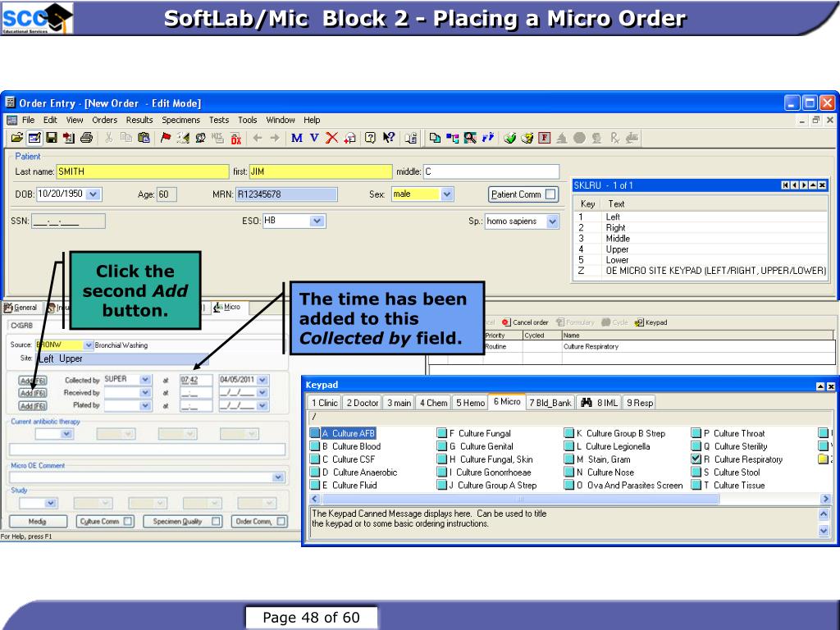Open the Orders menu
840x630 pixels.
[x=104, y=120]
